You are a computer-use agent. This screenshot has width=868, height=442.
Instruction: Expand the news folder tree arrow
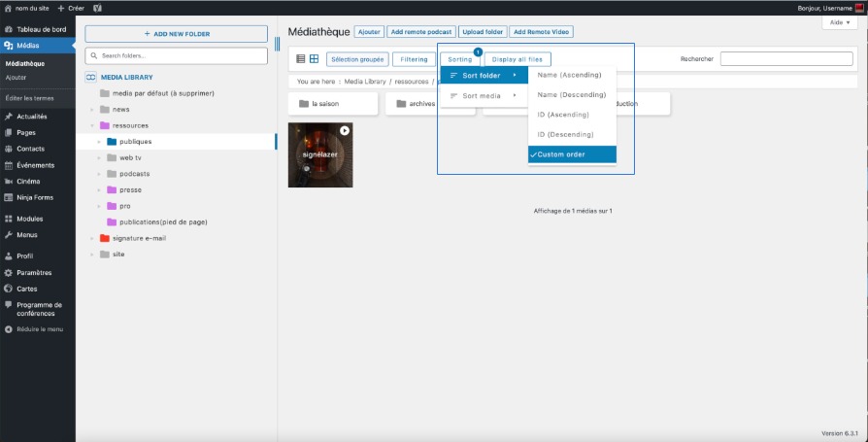coord(92,110)
